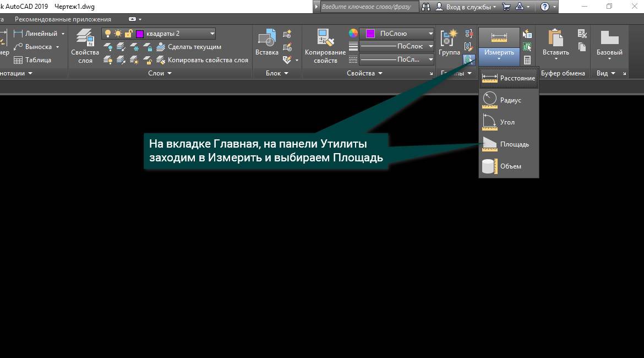Screen dimensions: 644x358
Task: Click the Вставка block insert icon
Action: pos(266,43)
